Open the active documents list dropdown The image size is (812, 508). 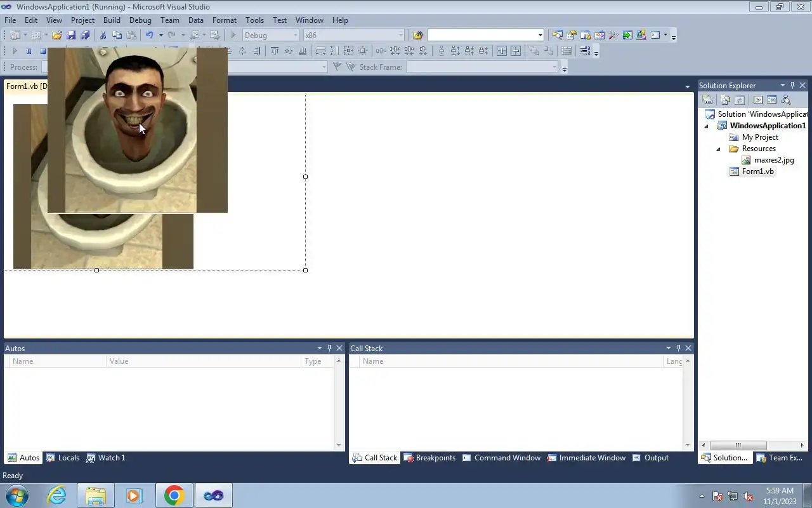(687, 86)
